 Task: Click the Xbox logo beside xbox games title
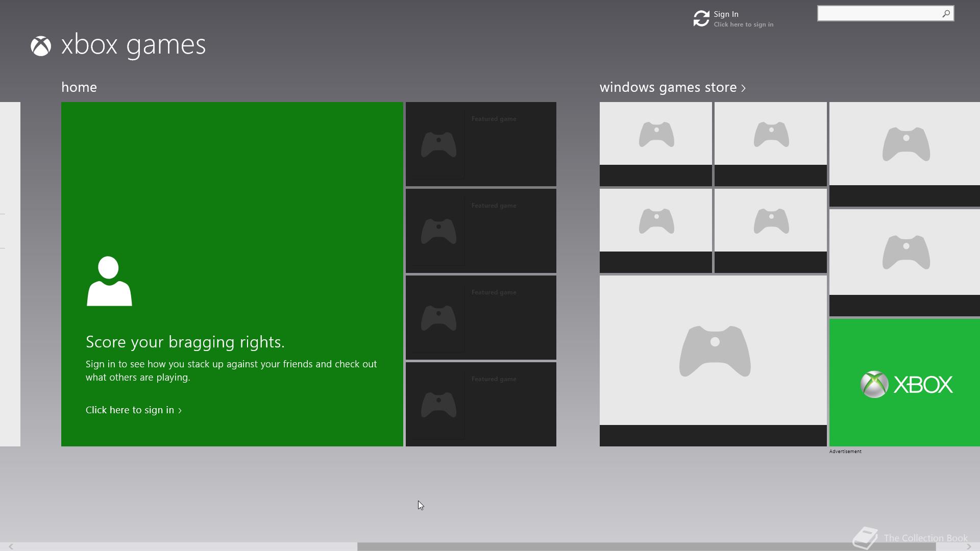click(x=41, y=46)
